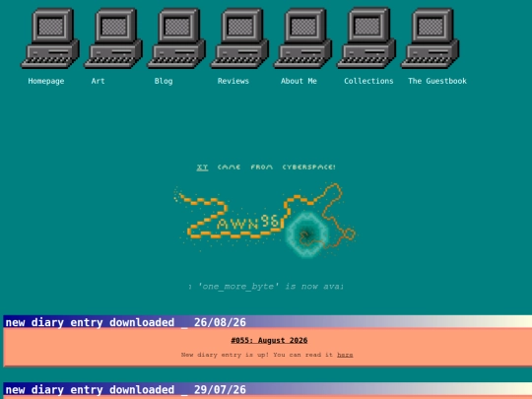Click the computer icon above Homepage
This screenshot has width=532, height=399.
click(x=50, y=38)
